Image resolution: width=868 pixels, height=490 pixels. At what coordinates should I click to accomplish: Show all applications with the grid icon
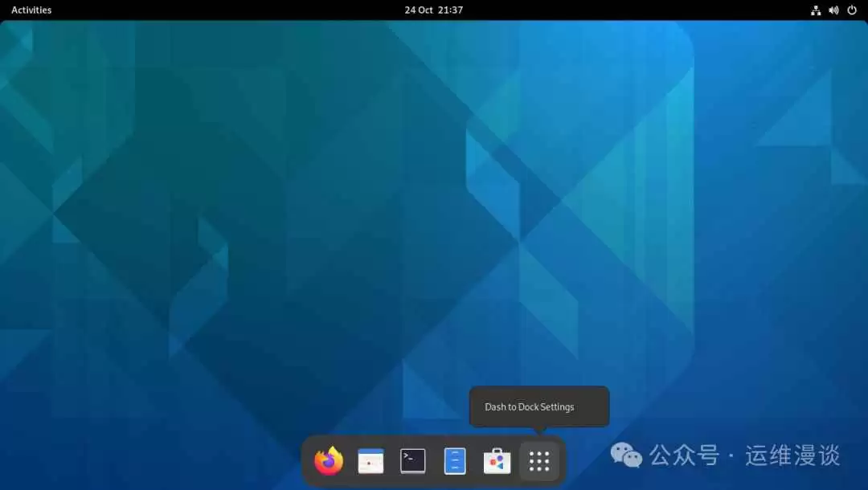tap(538, 460)
